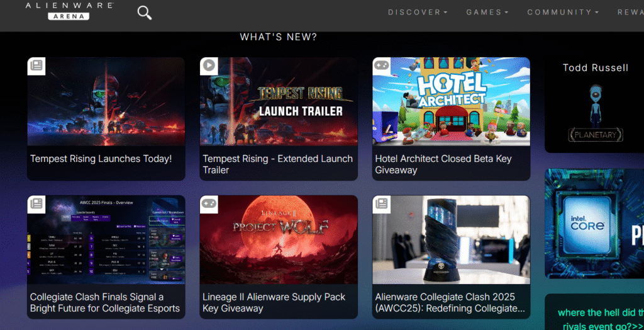The image size is (644, 330).
Task: Click Lineage II Project Wolf thumbnail
Action: pyautogui.click(x=279, y=240)
